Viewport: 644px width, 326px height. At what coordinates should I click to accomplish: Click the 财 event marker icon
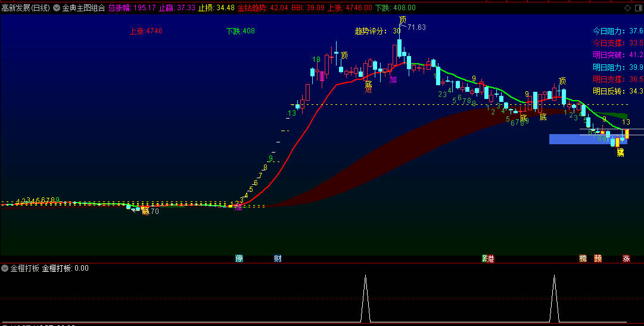point(278,258)
